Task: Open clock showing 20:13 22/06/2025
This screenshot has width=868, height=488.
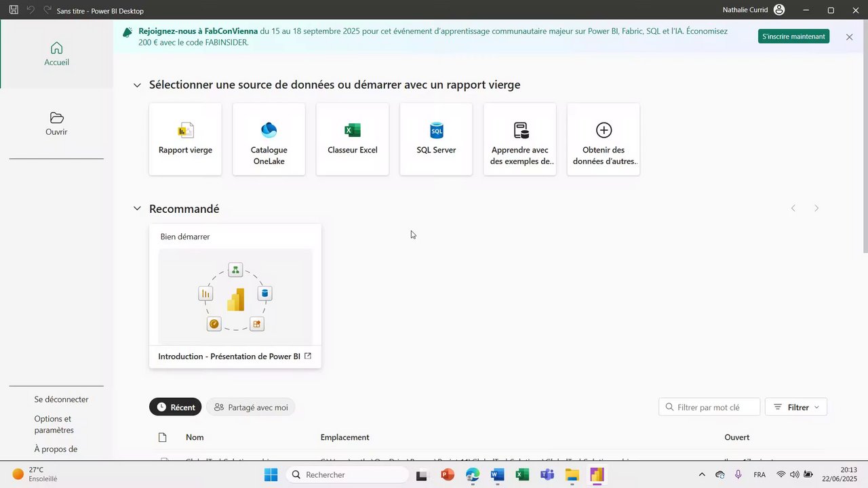Action: (x=840, y=474)
